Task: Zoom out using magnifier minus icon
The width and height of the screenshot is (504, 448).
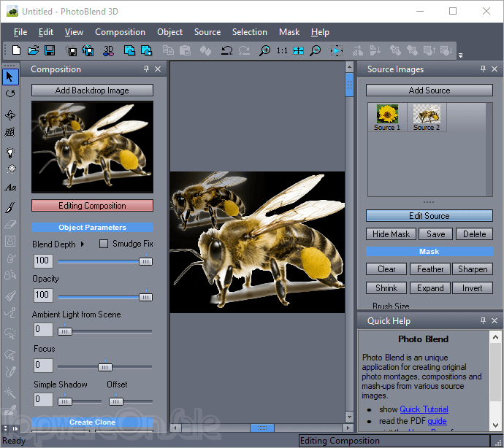Action: point(315,50)
